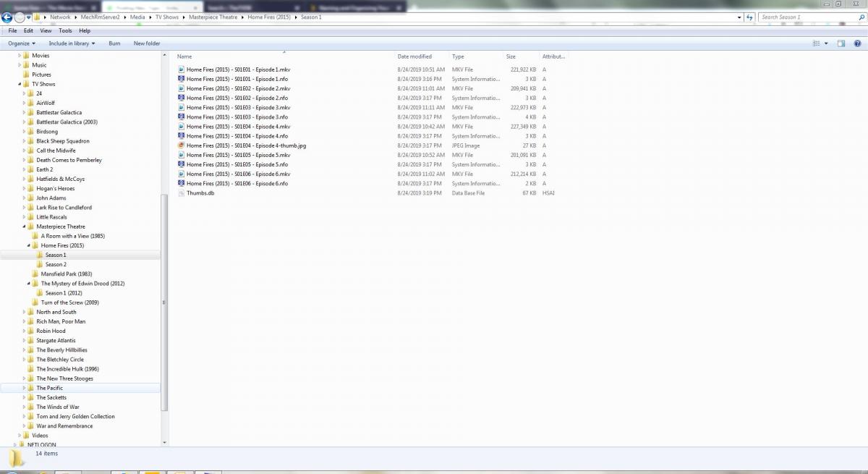Select Hogan's Heroes in the tree
The width and height of the screenshot is (868, 474).
(x=56, y=188)
